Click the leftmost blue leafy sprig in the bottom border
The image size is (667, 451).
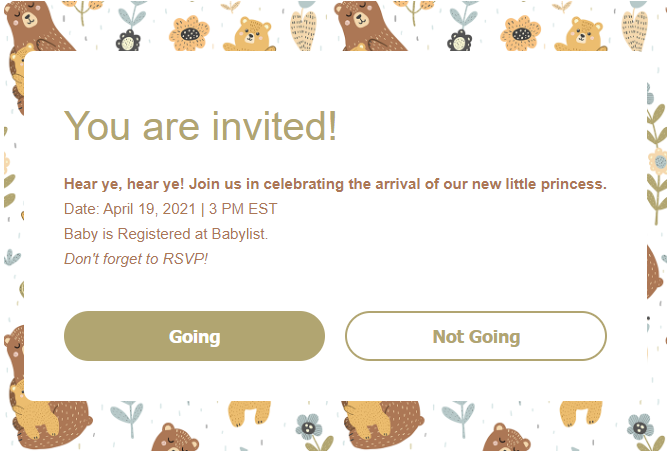point(127,417)
